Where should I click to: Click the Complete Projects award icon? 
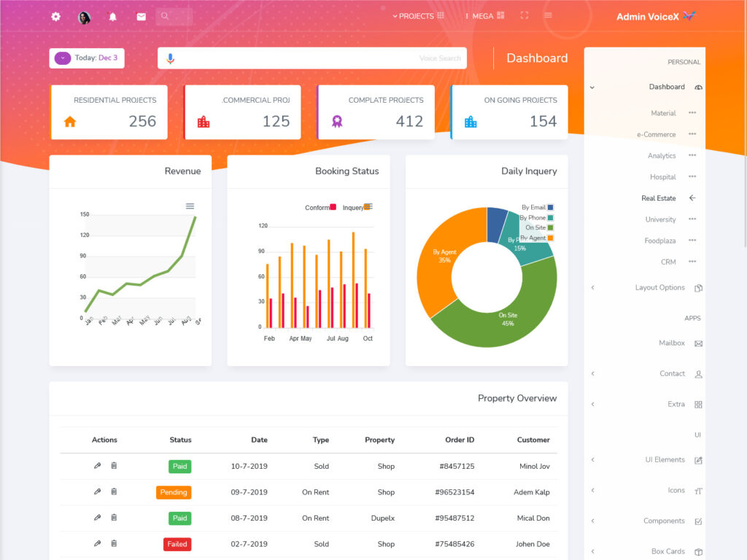[x=337, y=122]
